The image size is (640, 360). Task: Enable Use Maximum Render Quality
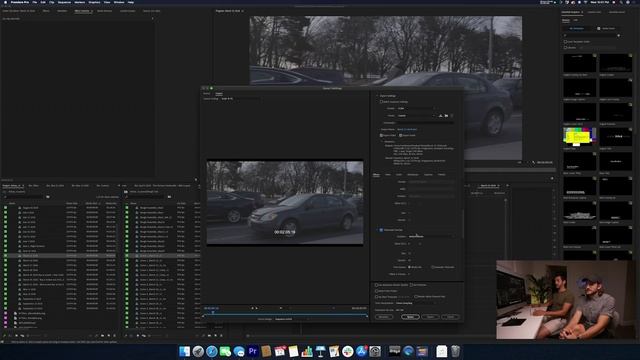[376, 285]
